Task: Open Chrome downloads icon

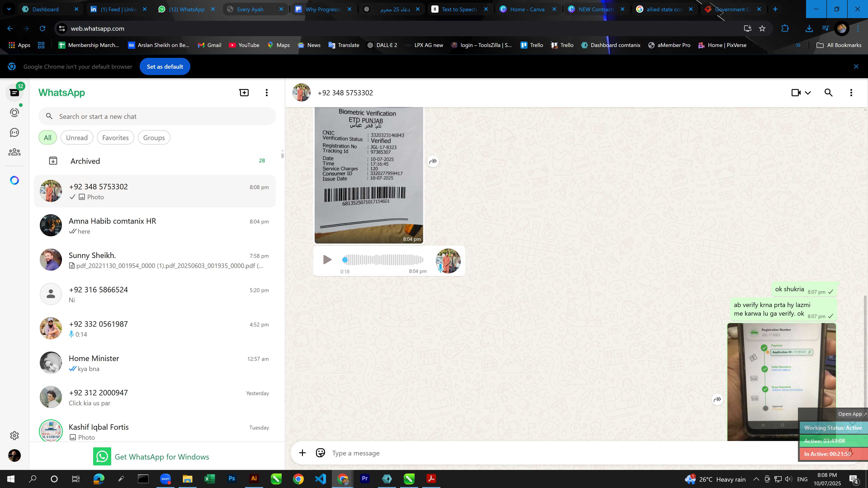Action: [x=809, y=29]
